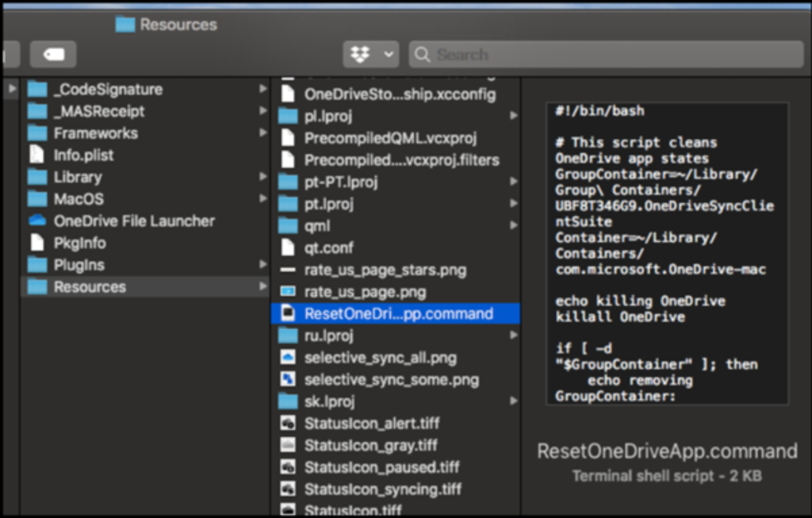Click the qml folder icon
Viewport: 812px width, 518px height.
pyautogui.click(x=288, y=226)
